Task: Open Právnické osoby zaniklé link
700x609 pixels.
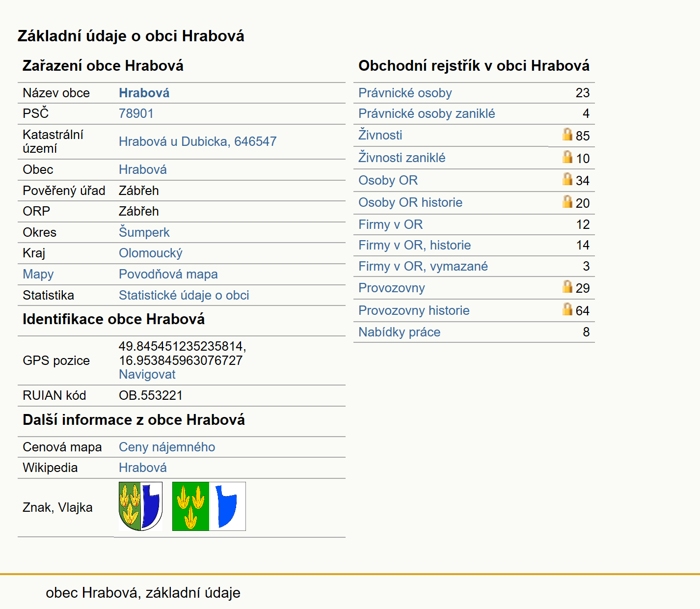Action: (x=427, y=113)
